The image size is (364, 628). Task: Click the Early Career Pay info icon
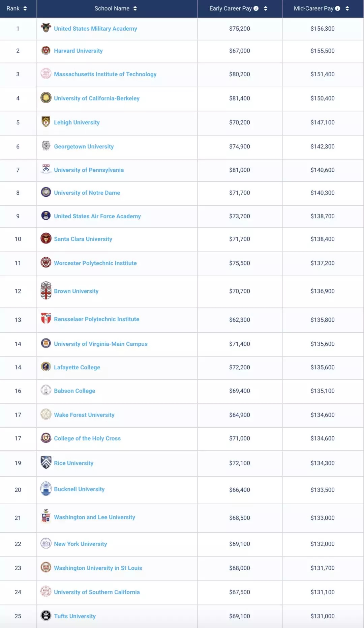(x=256, y=8)
